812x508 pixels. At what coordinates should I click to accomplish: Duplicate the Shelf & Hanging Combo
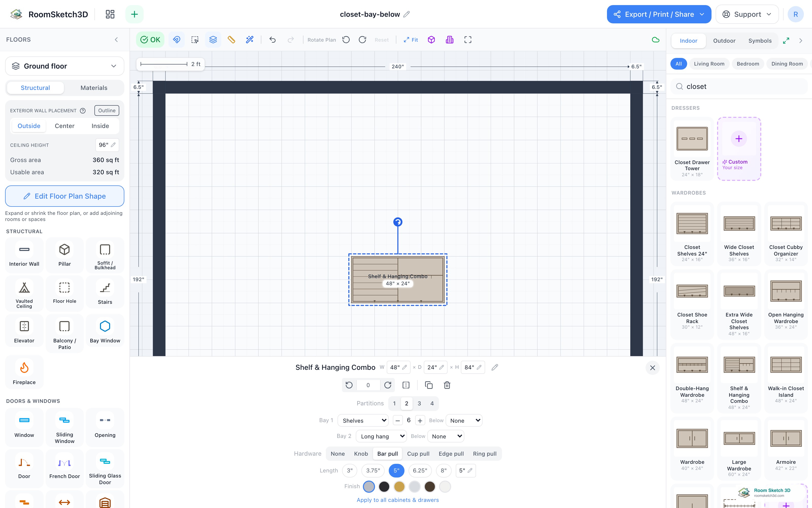click(429, 385)
